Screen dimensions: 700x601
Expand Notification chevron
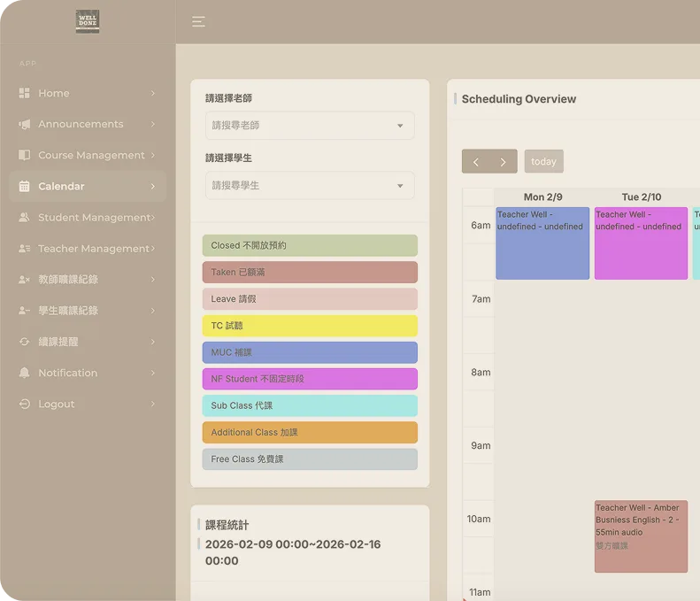pos(153,373)
